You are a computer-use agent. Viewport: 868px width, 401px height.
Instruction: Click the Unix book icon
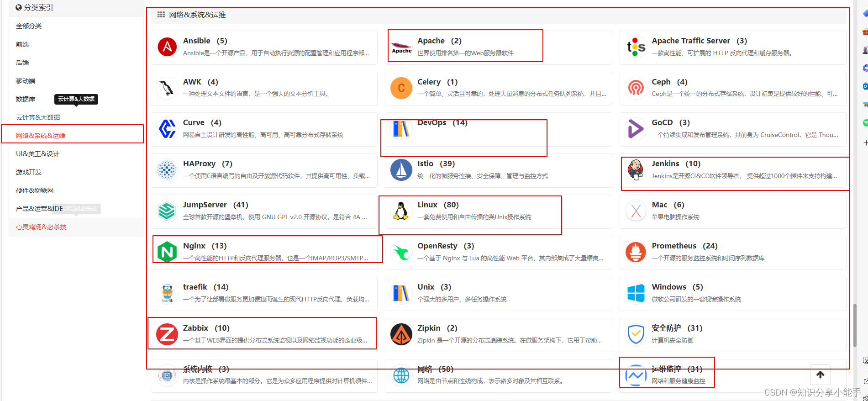402,293
